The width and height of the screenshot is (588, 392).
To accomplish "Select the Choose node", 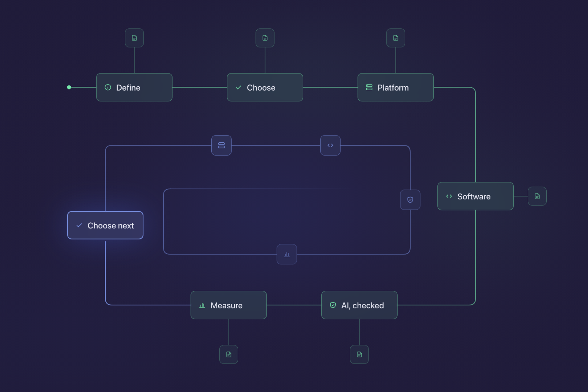I will point(265,87).
